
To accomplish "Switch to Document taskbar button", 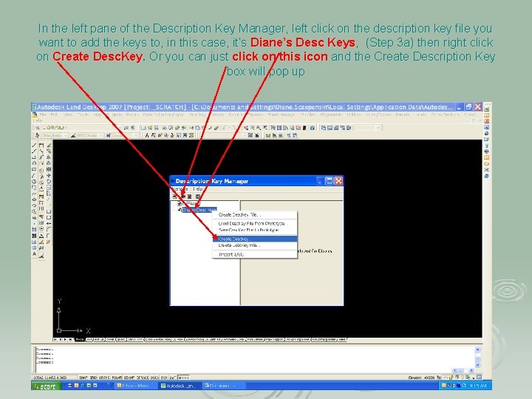I will [223, 386].
